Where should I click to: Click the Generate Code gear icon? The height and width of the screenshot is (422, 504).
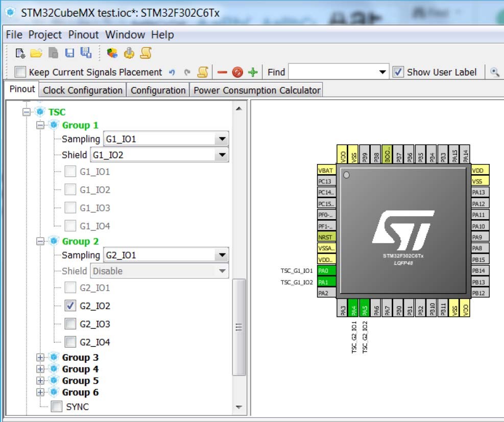click(129, 53)
